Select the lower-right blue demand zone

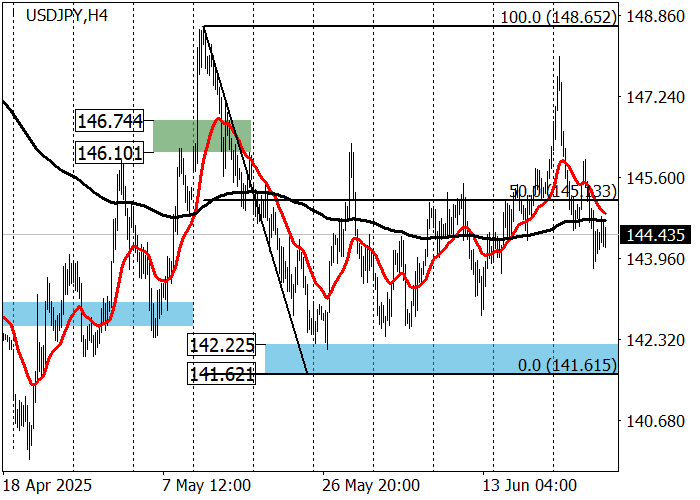440,358
